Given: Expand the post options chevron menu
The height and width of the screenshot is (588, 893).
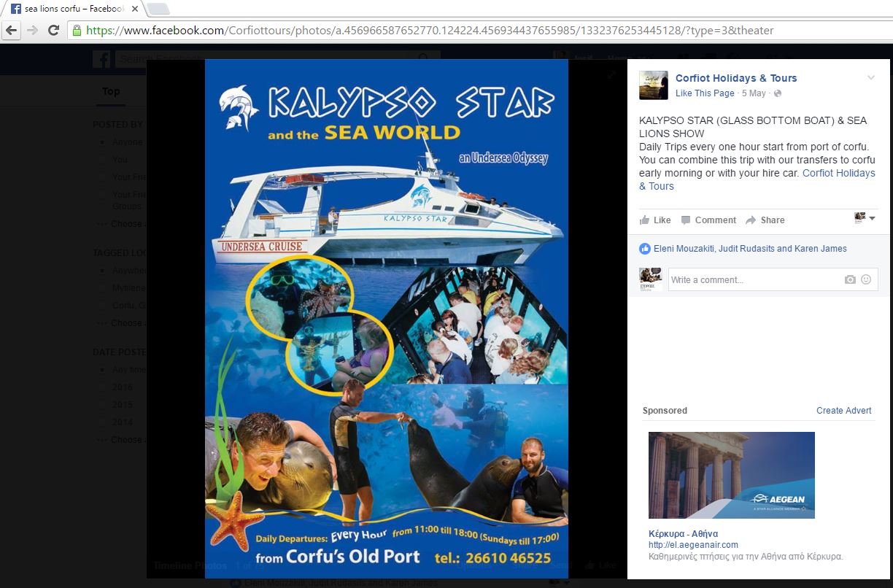Looking at the screenshot, I should 870,78.
